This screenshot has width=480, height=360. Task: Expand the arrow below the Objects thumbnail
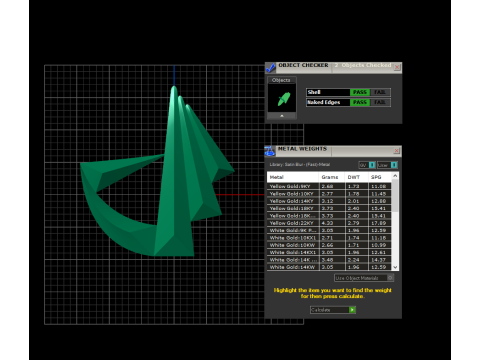[x=282, y=116]
